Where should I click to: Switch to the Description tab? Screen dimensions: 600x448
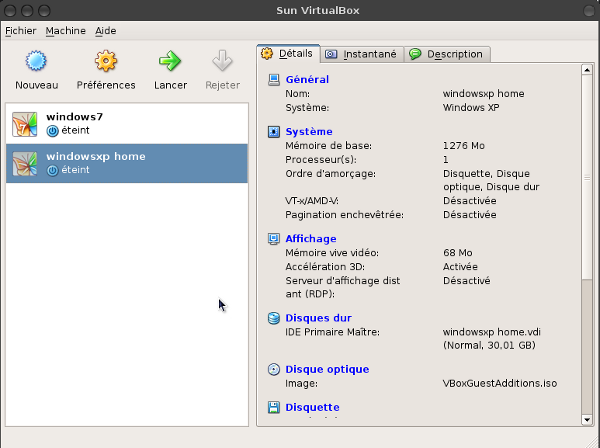point(447,54)
